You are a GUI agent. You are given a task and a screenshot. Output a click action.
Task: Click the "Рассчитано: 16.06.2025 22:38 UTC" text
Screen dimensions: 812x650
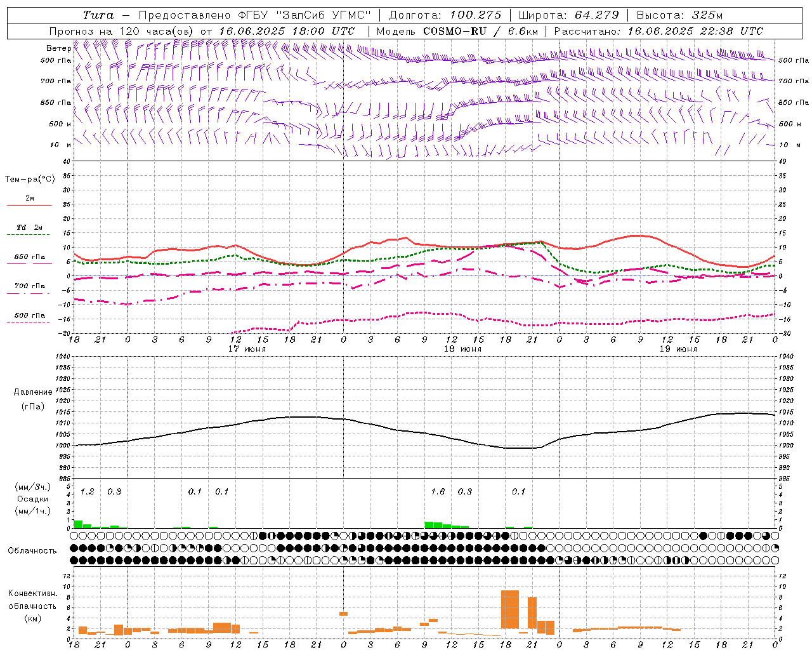coord(659,31)
